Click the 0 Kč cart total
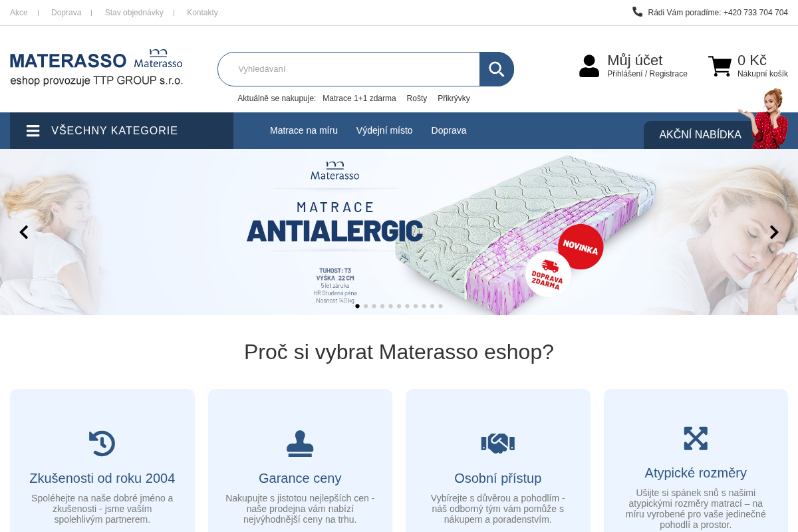Screen dimensions: 798x532 (752, 60)
